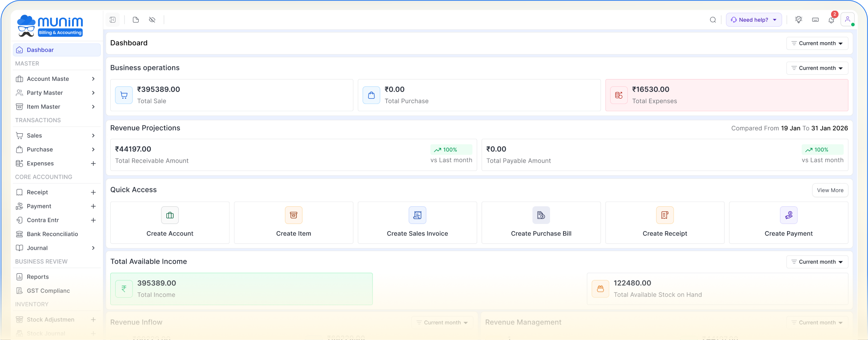
Task: Expand Account Master chevron
Action: pyautogui.click(x=93, y=79)
